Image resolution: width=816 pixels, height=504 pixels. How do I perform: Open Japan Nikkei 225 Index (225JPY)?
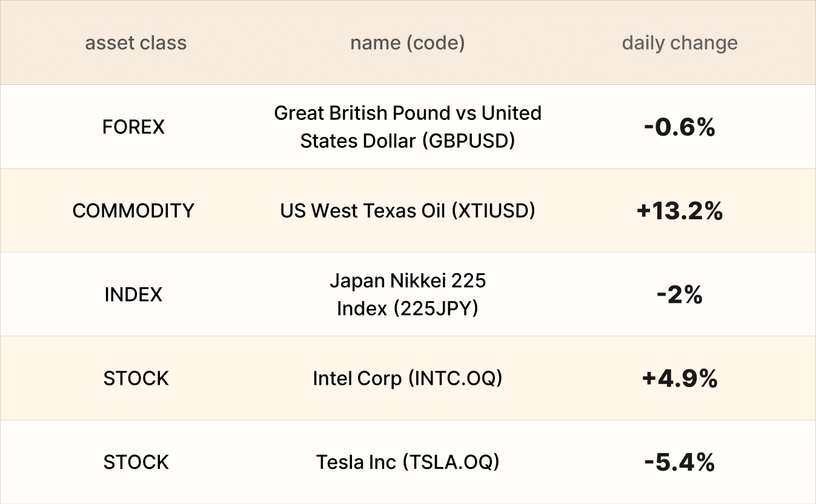[408, 294]
